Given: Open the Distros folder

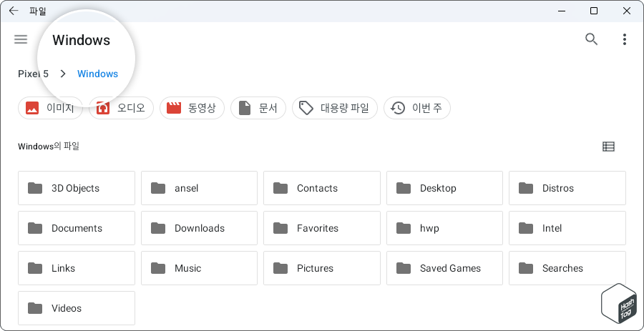Looking at the screenshot, I should 567,188.
